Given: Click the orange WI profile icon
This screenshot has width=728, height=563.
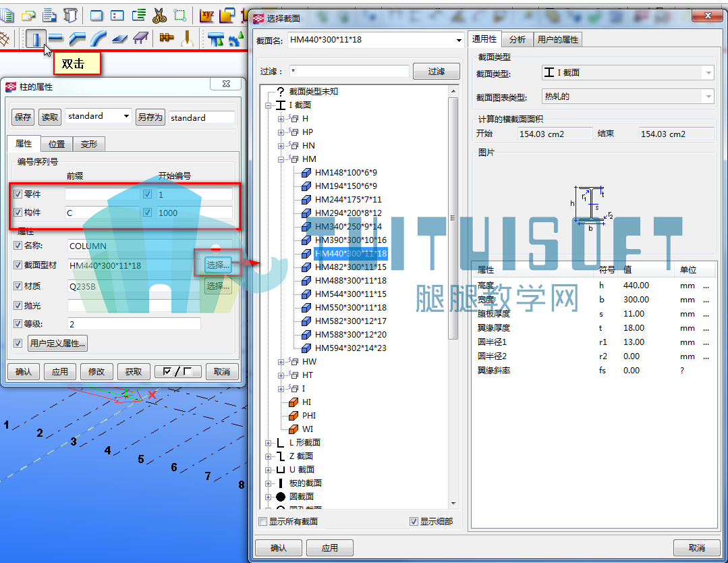Looking at the screenshot, I should 293,429.
